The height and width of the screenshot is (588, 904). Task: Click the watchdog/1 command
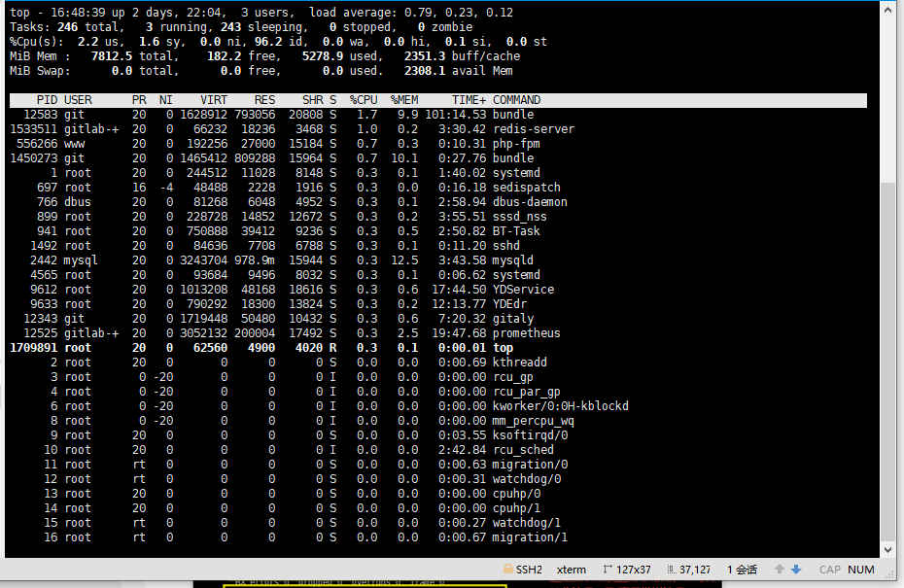[527, 522]
